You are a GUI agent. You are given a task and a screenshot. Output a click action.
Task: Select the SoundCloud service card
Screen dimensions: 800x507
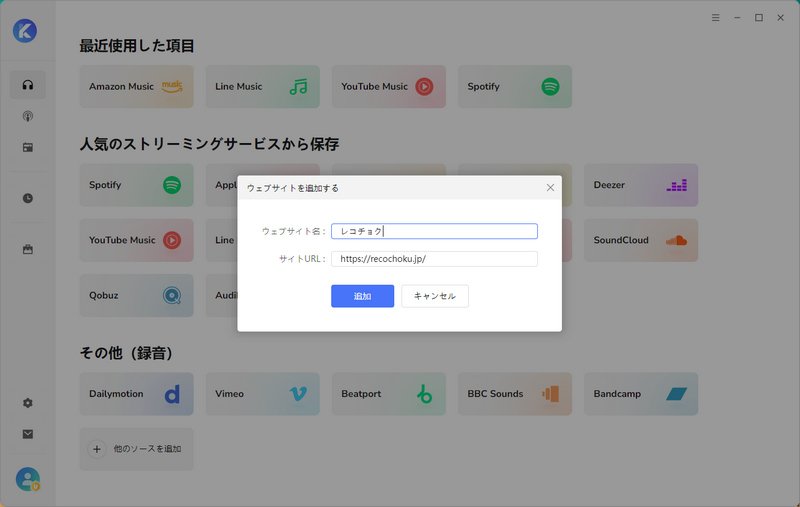[x=641, y=240]
